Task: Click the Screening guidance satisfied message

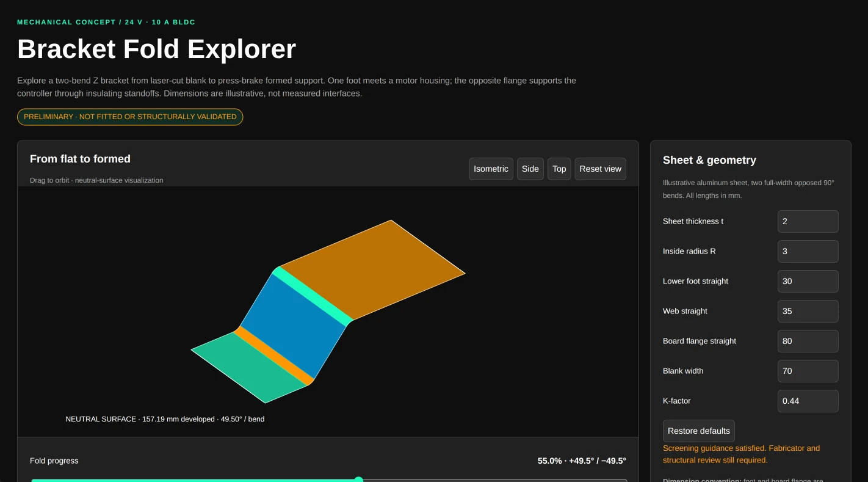Action: pyautogui.click(x=742, y=454)
